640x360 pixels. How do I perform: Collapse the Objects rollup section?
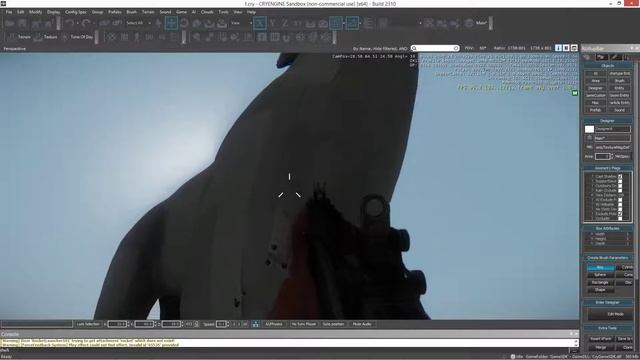607,66
